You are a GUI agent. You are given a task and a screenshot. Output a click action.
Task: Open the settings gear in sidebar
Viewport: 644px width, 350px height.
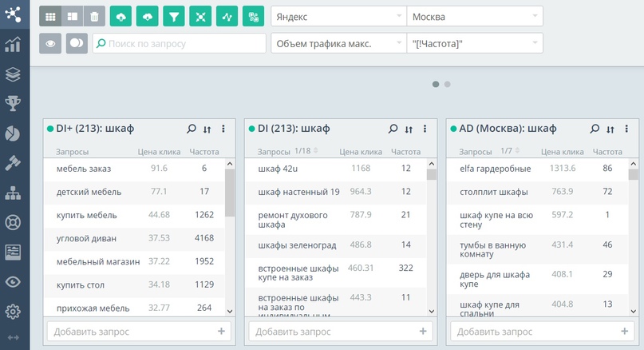pyautogui.click(x=13, y=312)
